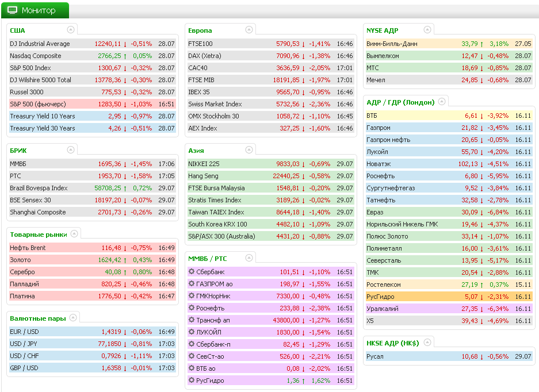Click the FTSE100 row
Image resolution: width=539 pixels, height=392 pixels.
(x=271, y=44)
